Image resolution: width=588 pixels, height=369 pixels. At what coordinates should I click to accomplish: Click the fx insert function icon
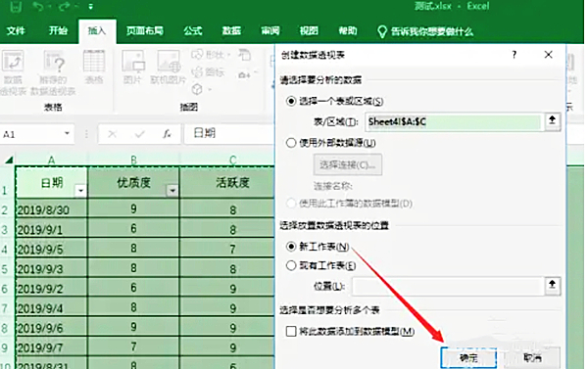coord(167,134)
